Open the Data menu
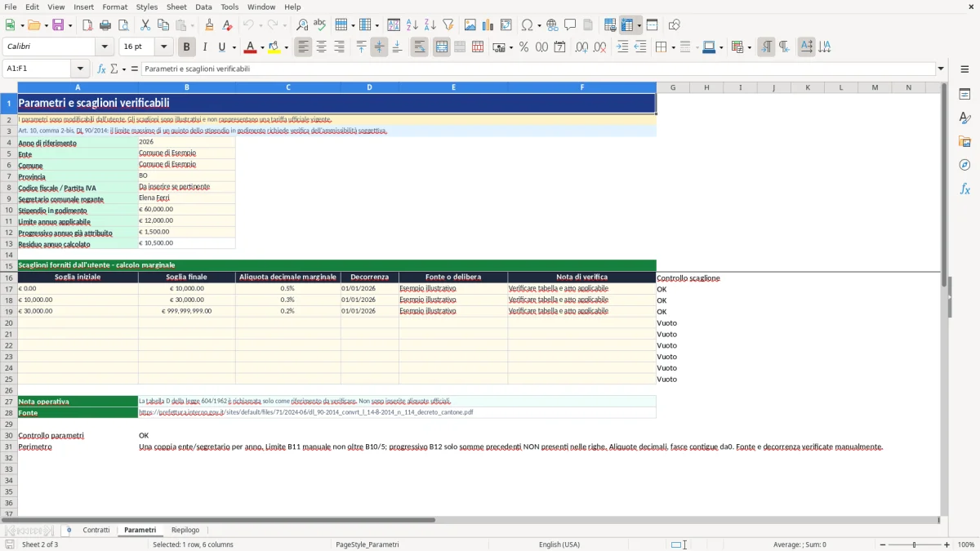This screenshot has width=980, height=551. click(x=203, y=7)
